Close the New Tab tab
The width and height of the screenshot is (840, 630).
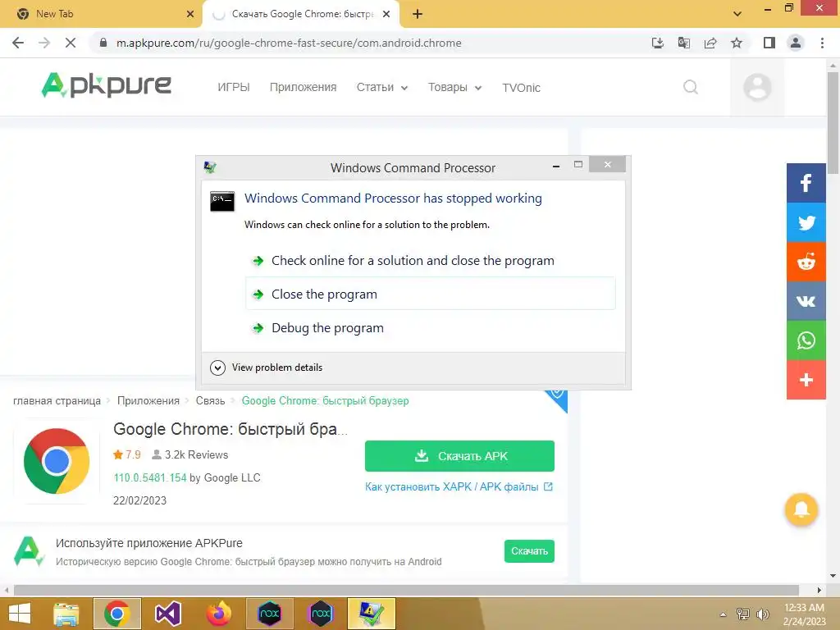click(x=190, y=14)
